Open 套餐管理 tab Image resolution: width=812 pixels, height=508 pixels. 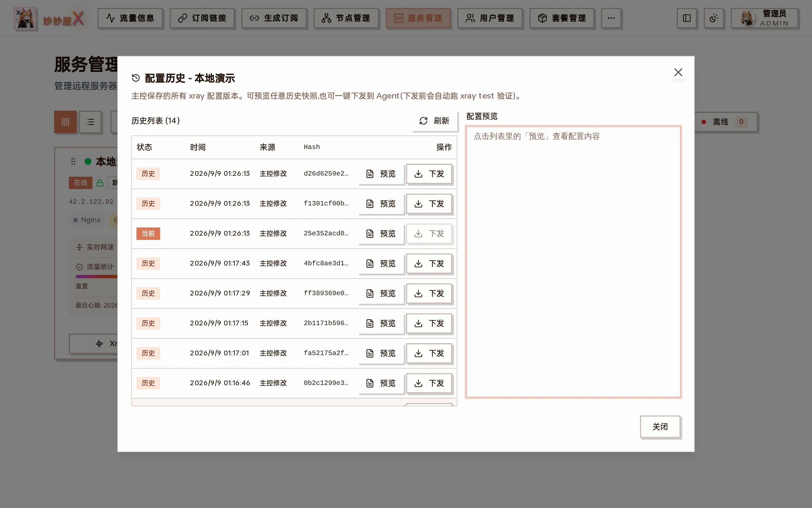click(x=562, y=18)
